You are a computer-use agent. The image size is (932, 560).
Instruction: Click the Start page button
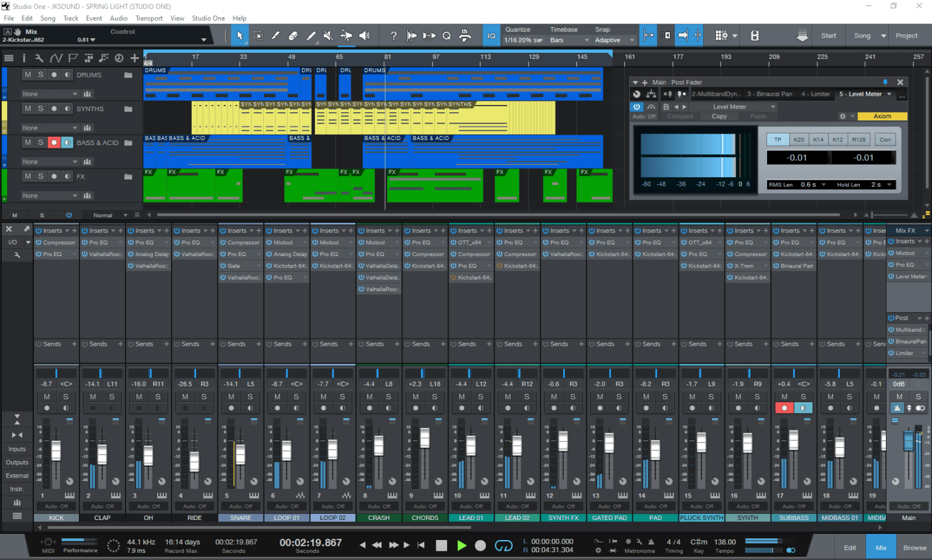coord(829,36)
